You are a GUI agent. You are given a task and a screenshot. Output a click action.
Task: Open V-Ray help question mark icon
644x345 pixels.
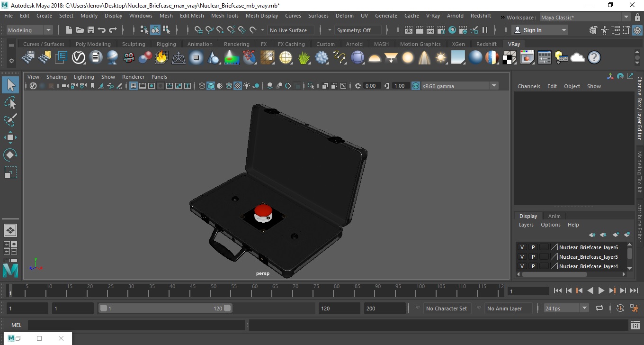594,57
